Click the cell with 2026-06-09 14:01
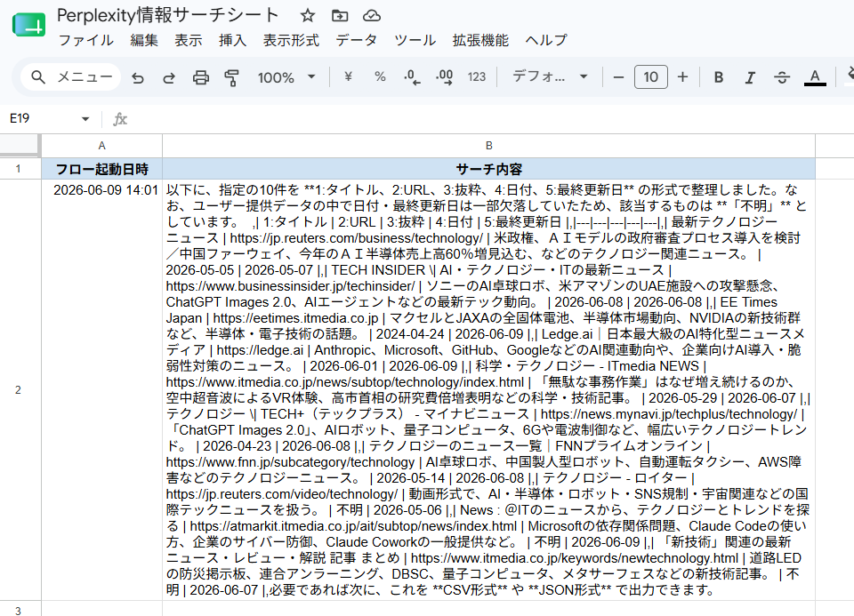 [101, 390]
